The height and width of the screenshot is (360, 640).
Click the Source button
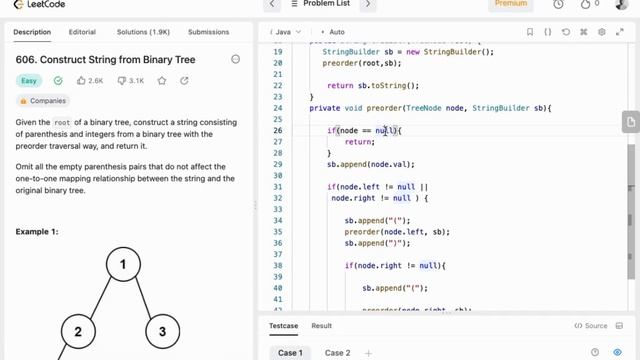pos(591,326)
